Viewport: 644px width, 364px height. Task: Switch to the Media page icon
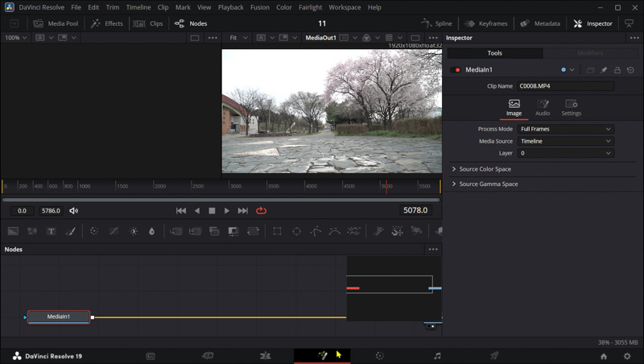(151, 356)
